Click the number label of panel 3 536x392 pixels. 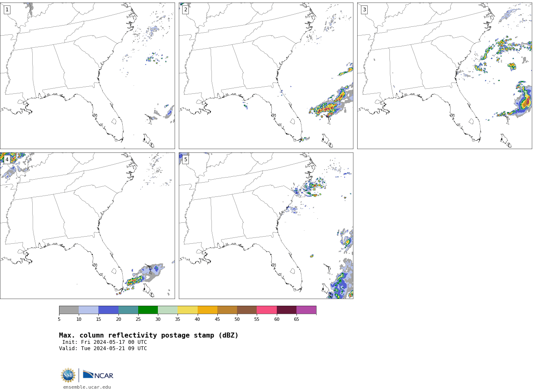(364, 10)
